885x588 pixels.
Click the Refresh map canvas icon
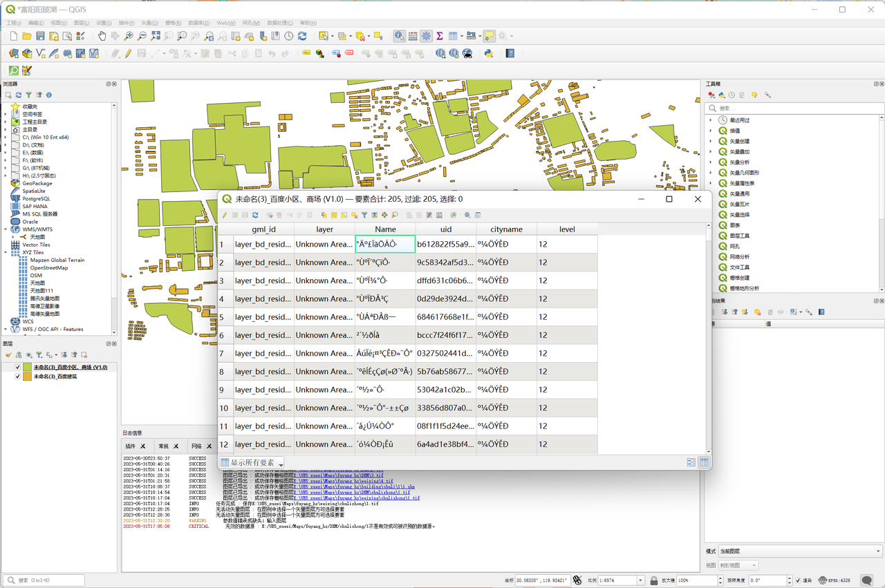click(x=302, y=36)
